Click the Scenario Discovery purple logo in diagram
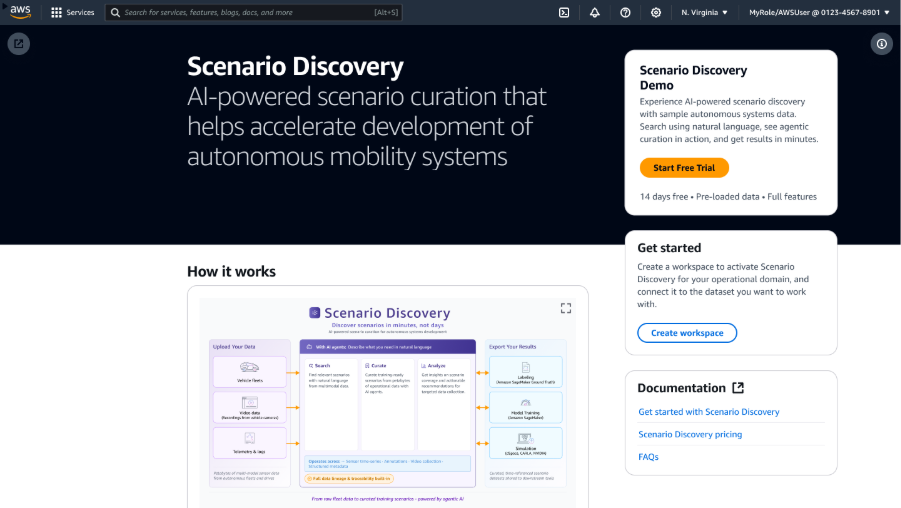 [314, 313]
